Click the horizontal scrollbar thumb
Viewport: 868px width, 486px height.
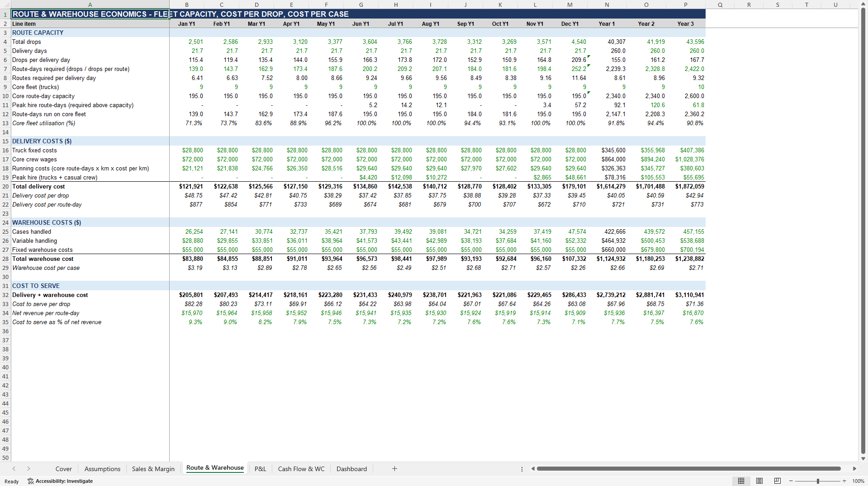pos(688,469)
